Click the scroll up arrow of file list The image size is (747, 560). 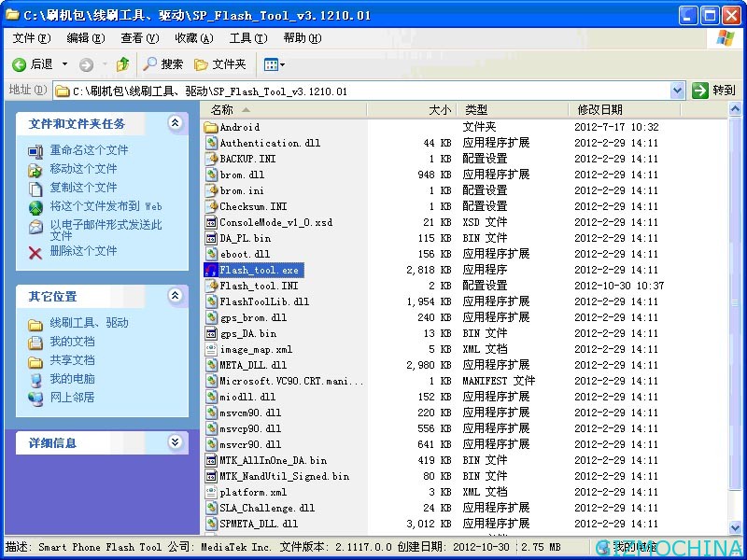click(735, 109)
